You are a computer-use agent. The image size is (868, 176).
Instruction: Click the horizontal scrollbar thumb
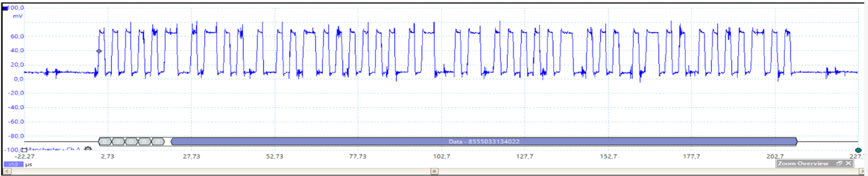pos(434,171)
